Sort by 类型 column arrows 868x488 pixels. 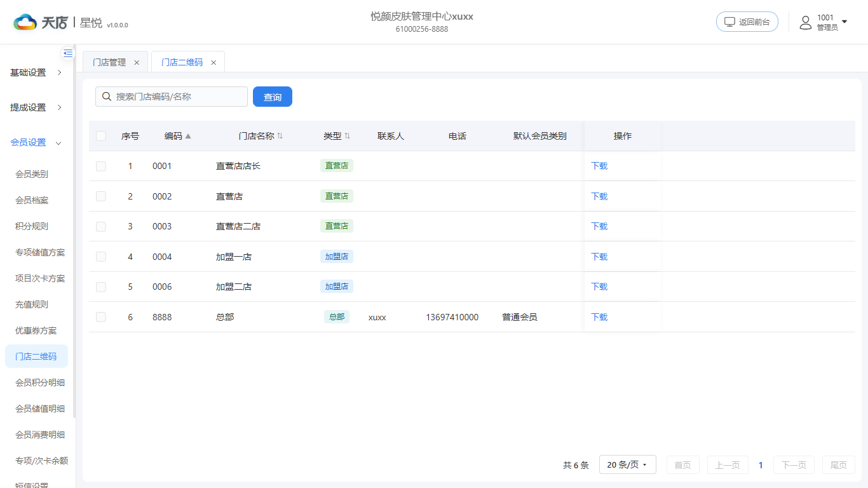coord(347,136)
